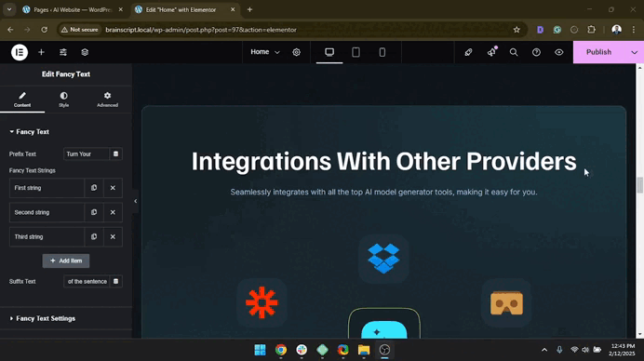The height and width of the screenshot is (361, 644).
Task: Open Notes pin icon in top bar
Action: click(x=468, y=52)
